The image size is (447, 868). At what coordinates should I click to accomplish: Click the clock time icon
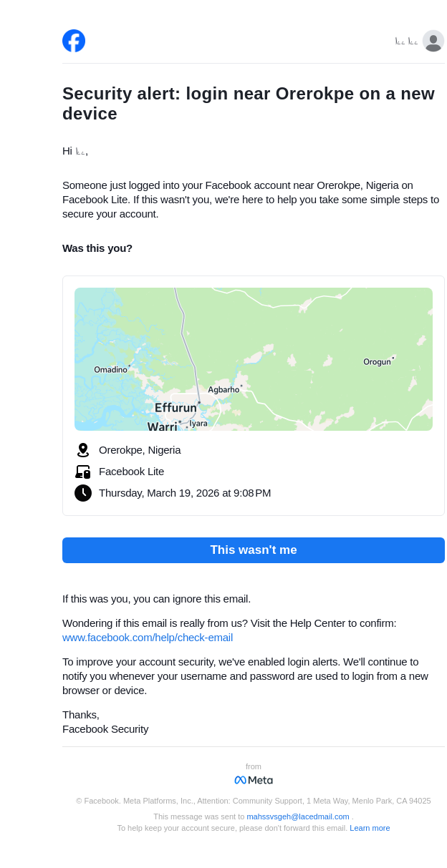83,493
